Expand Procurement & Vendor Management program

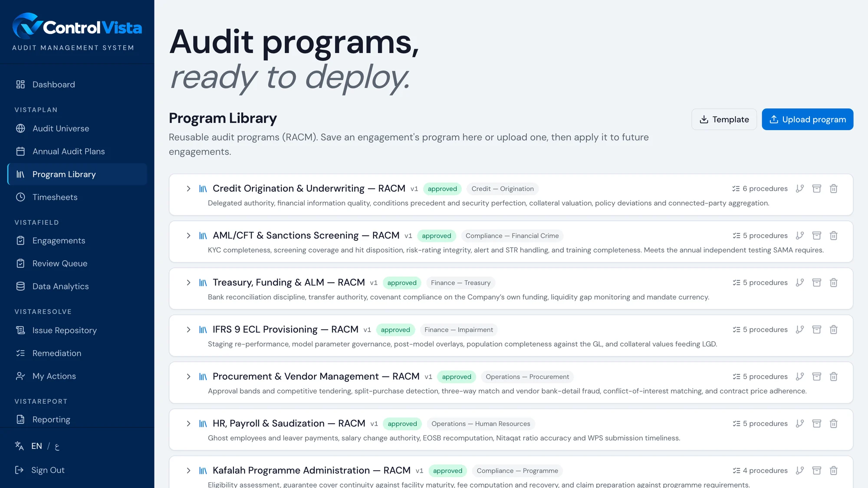[x=188, y=377]
